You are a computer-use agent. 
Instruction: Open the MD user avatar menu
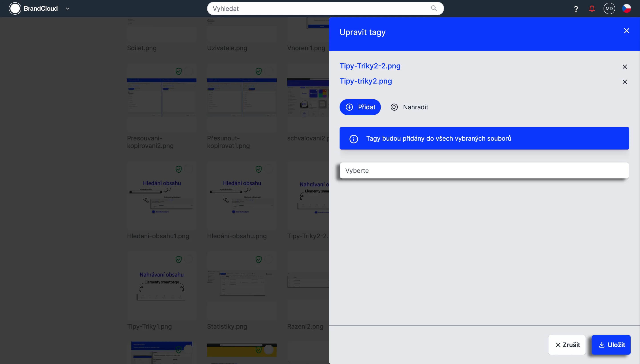609,8
